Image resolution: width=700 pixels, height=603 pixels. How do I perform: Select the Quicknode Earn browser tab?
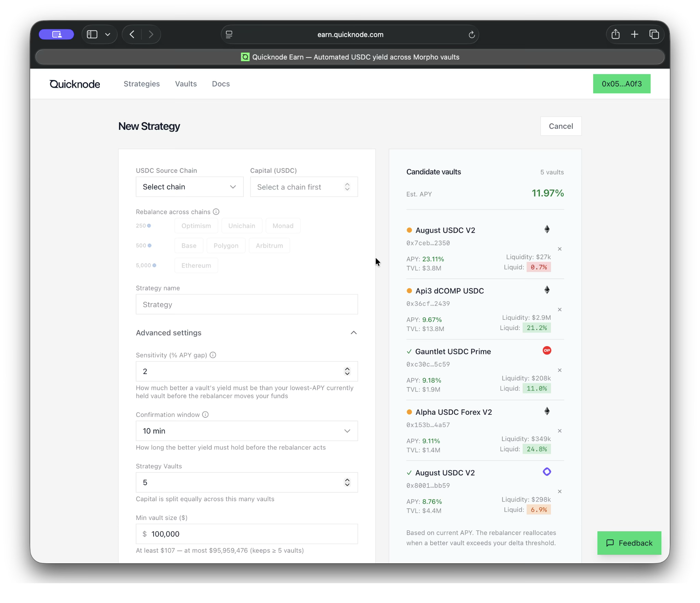click(350, 57)
